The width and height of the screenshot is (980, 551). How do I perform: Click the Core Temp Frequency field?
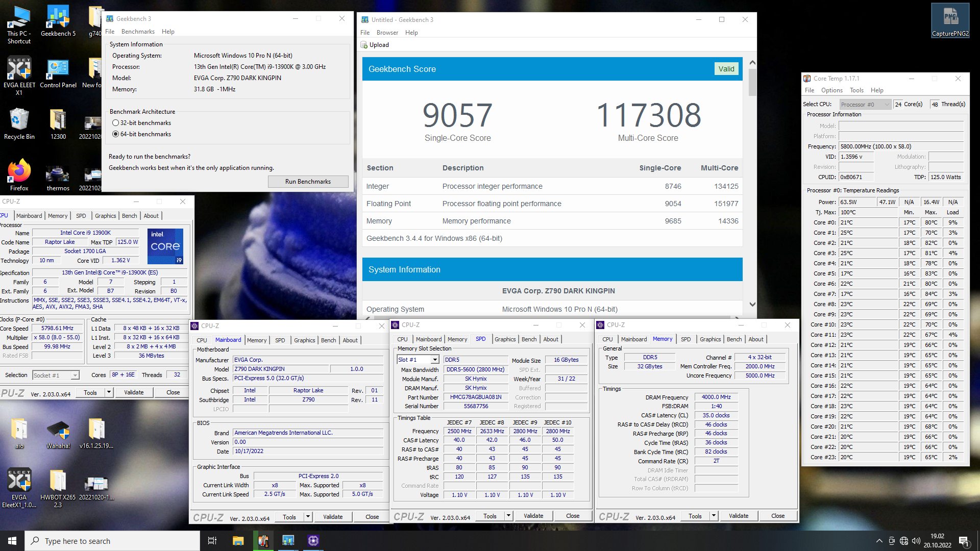point(901,146)
